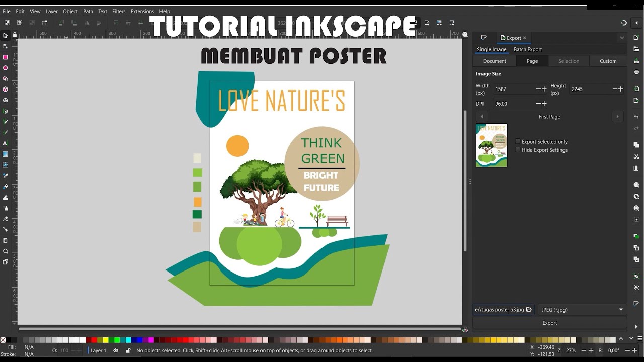
Task: Increase Width value plus button
Action: (544, 89)
